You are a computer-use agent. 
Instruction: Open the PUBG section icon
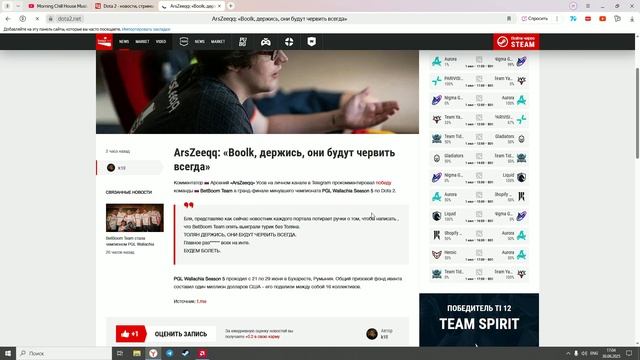tap(243, 42)
